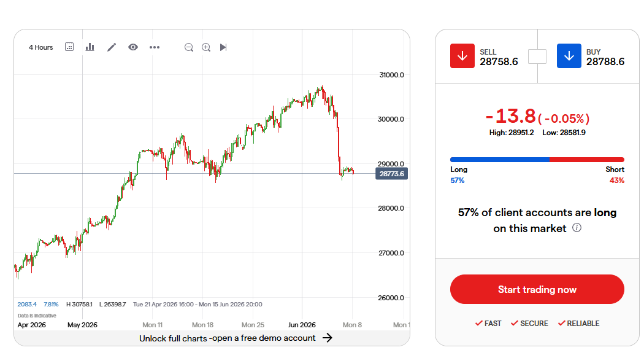Screen dimensions: 644x350
Task: Click the 28773.6 price label on axis
Action: click(x=391, y=174)
